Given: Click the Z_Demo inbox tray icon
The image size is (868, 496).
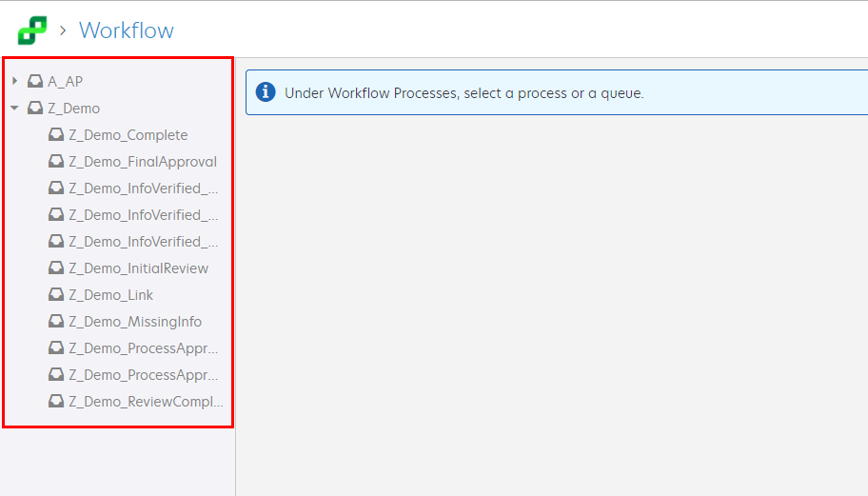Looking at the screenshot, I should point(35,108).
